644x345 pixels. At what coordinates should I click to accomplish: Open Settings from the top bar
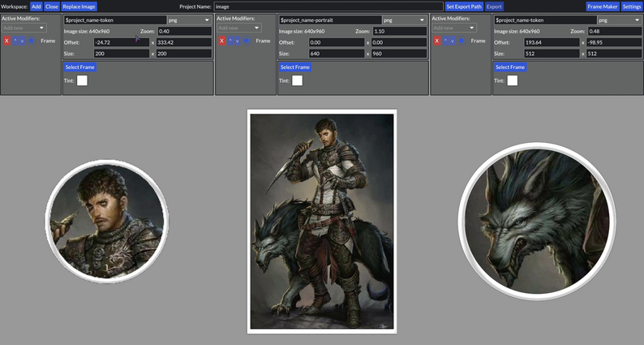coord(632,6)
